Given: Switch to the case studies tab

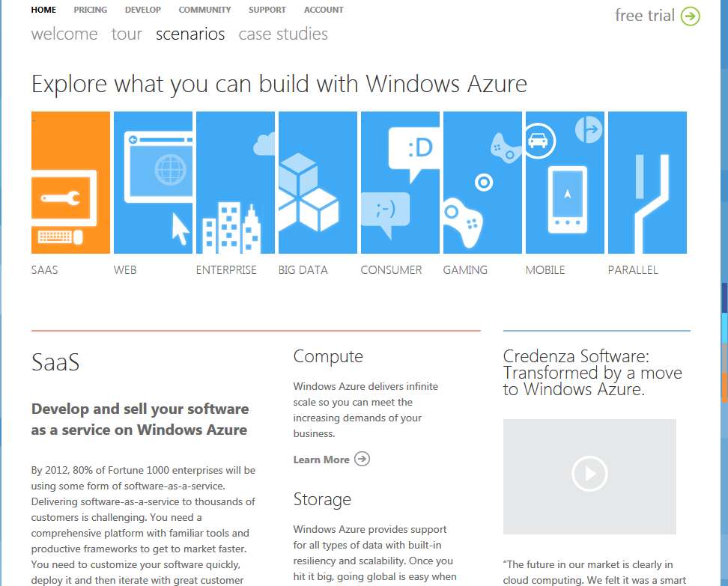Looking at the screenshot, I should coord(283,34).
